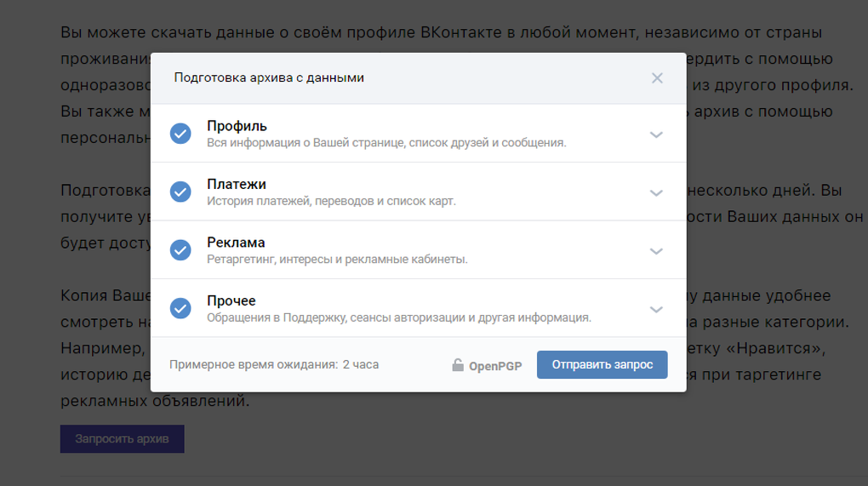Toggle the Платежи checkmark off
Viewport: 868px width, 486px height.
180,192
